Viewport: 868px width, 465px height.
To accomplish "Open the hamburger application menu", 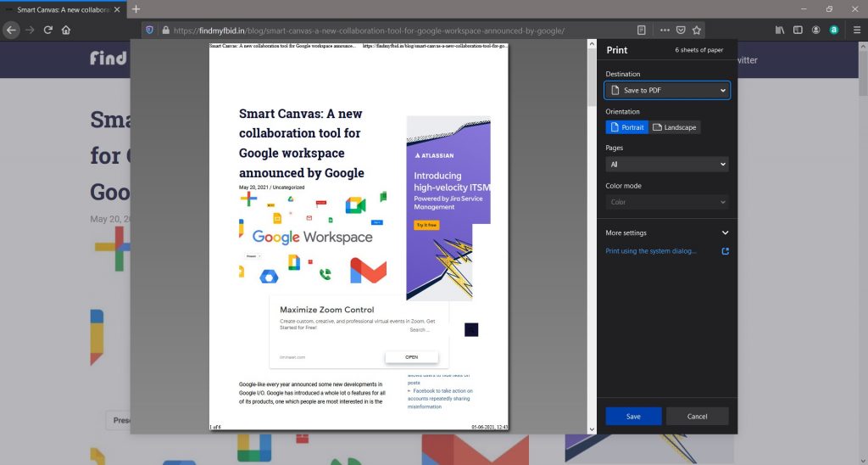I will point(856,30).
